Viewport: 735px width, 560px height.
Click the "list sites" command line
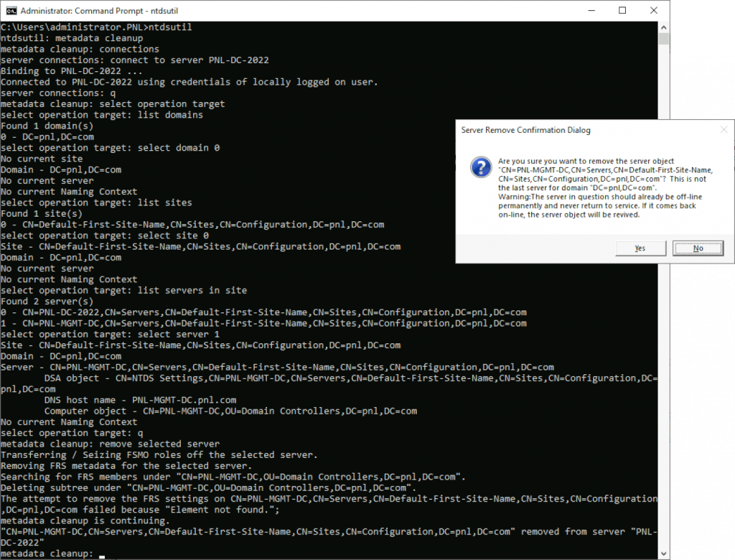point(97,202)
